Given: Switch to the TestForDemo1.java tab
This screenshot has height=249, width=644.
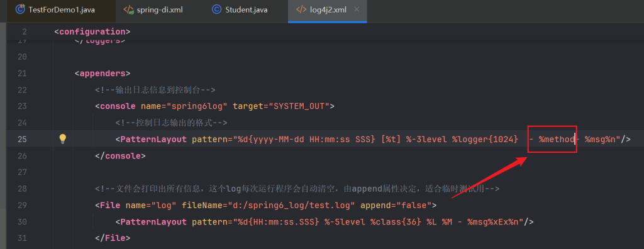Looking at the screenshot, I should [x=55, y=9].
